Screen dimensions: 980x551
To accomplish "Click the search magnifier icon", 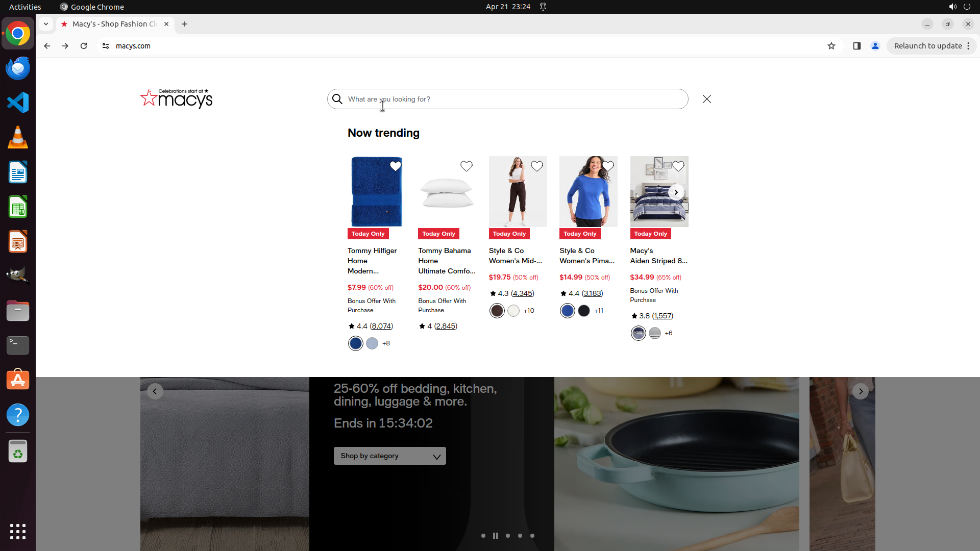I will (337, 99).
